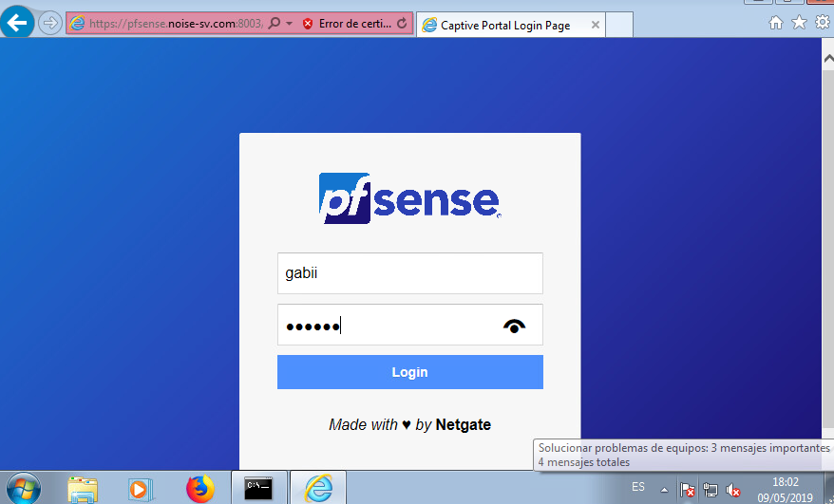Click the browser Forward arrow button
The image size is (834, 504).
click(50, 24)
